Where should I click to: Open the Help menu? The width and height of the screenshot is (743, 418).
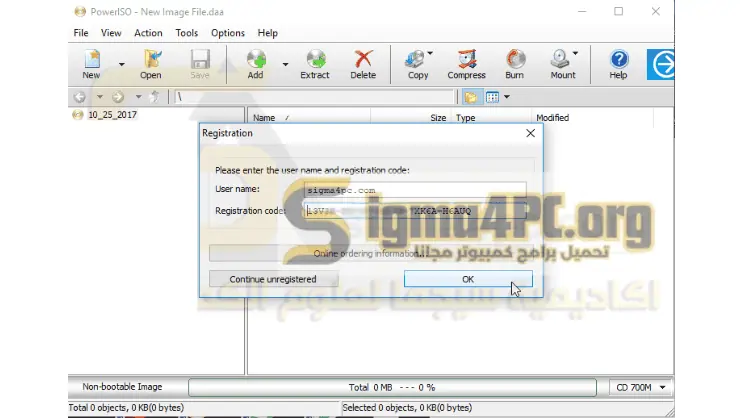click(x=267, y=33)
